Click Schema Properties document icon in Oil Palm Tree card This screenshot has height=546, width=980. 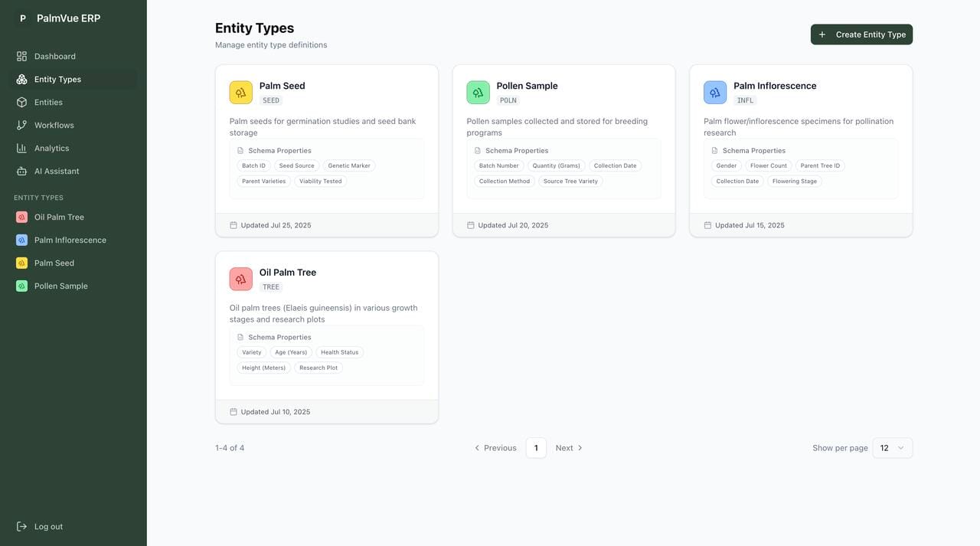(240, 338)
